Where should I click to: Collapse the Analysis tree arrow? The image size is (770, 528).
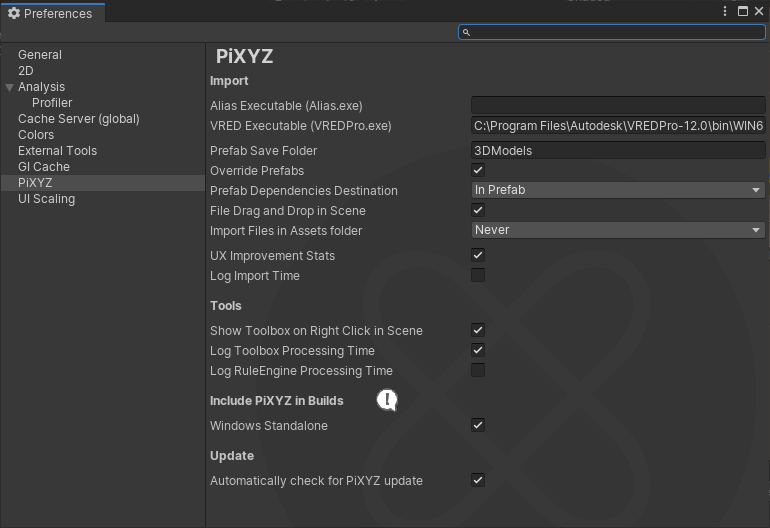[9, 87]
